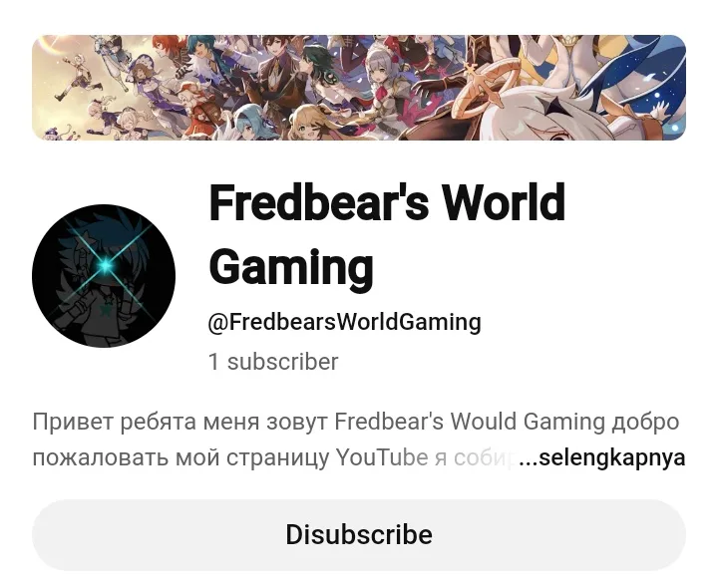Click the word Gaming in channel title
Screen dimensions: 718x588
click(291, 267)
